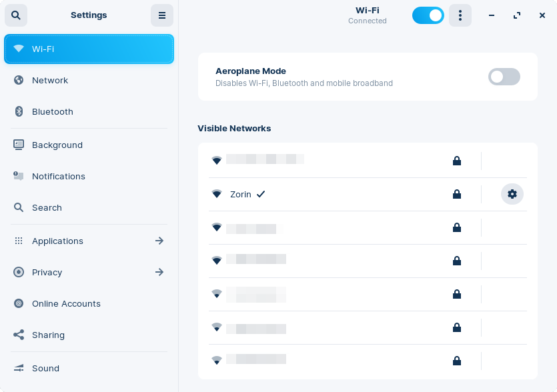The width and height of the screenshot is (557, 392).
Task: Click the lock icon on Zorin network row
Action: [456, 194]
